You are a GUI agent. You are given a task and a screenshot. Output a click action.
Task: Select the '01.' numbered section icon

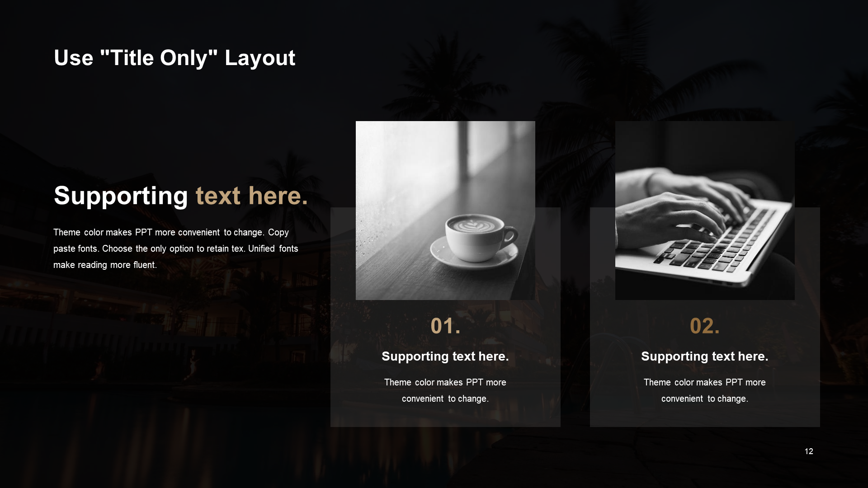click(x=445, y=327)
